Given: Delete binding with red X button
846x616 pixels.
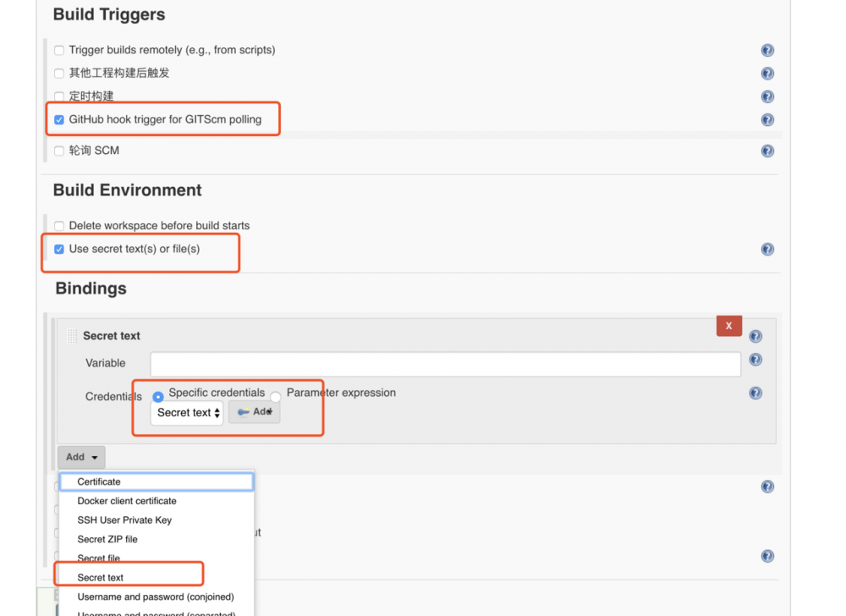Looking at the screenshot, I should tap(728, 326).
